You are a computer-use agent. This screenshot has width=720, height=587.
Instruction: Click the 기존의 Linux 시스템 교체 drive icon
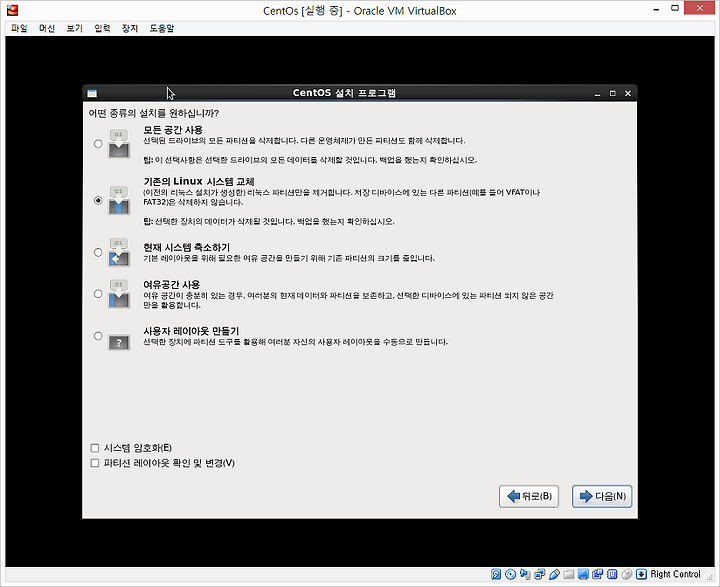coord(119,200)
